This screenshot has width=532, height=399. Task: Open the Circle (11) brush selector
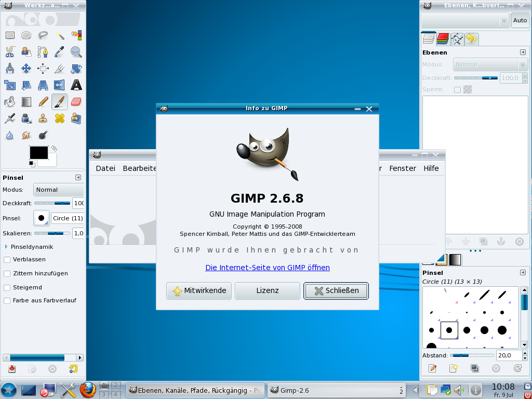[x=41, y=218]
